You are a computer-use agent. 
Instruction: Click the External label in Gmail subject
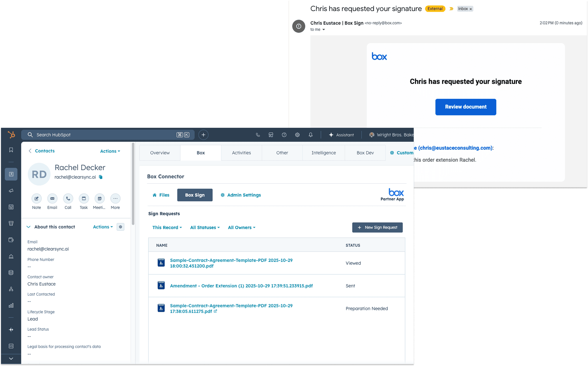435,9
